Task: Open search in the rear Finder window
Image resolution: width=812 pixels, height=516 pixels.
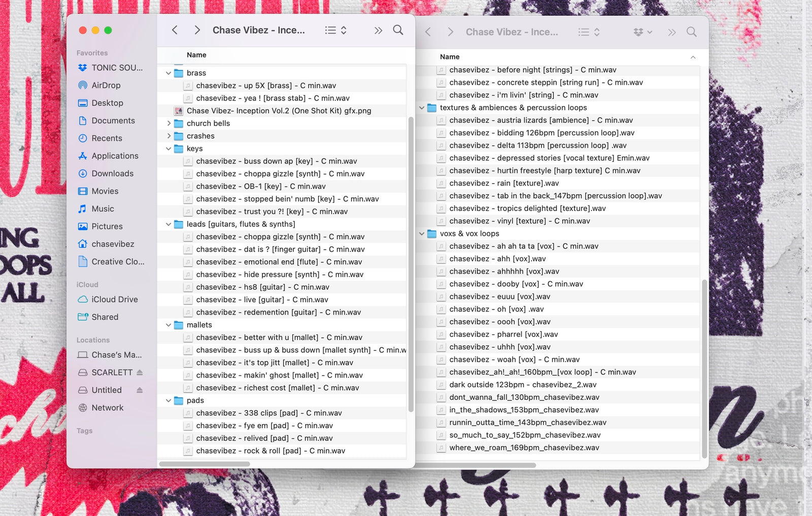Action: (x=692, y=32)
